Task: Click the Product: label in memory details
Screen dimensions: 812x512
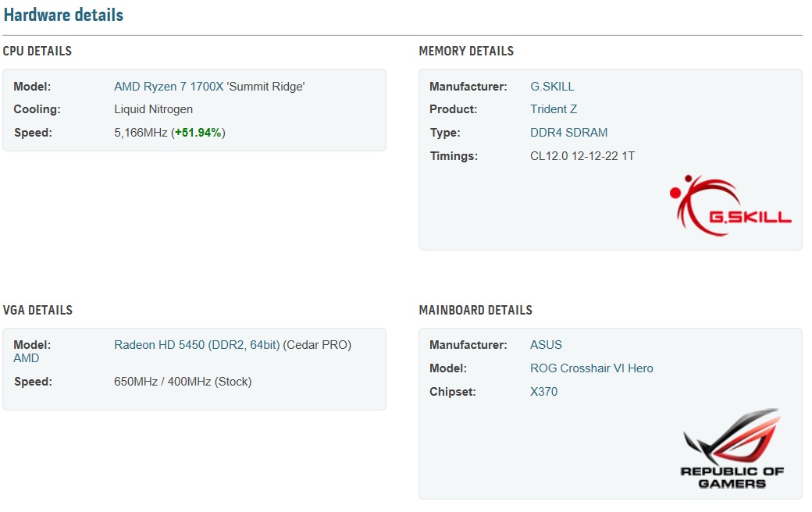Action: pyautogui.click(x=453, y=109)
